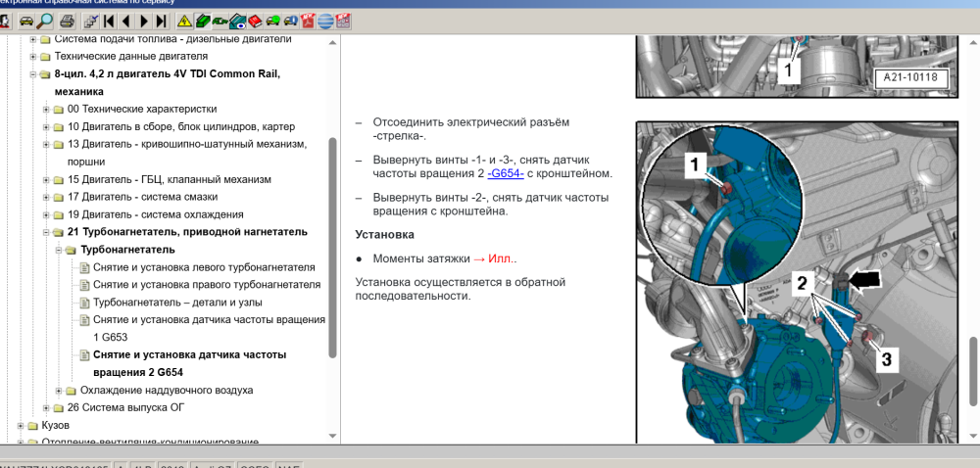Image resolution: width=980 pixels, height=468 pixels.
Task: Collapse the '8-цил. 4,2 л двигатель 4V TDI' node
Action: point(33,74)
